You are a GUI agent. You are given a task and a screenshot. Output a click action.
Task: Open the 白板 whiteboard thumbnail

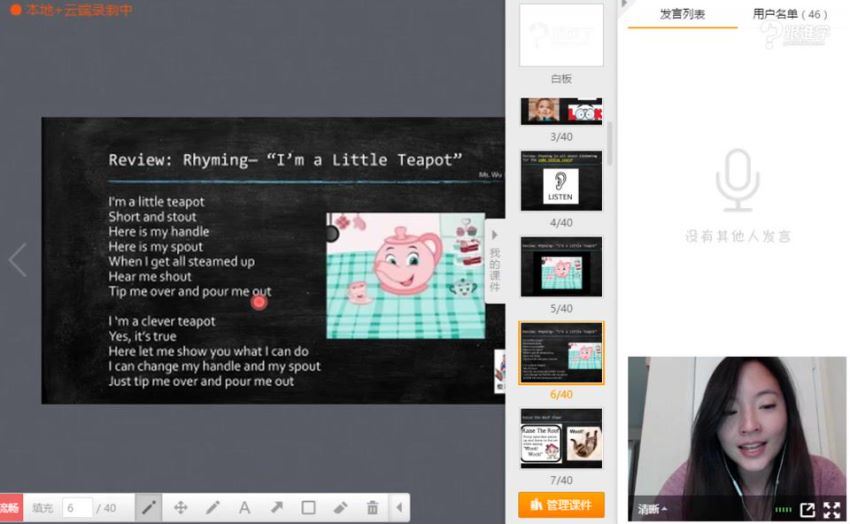point(561,35)
